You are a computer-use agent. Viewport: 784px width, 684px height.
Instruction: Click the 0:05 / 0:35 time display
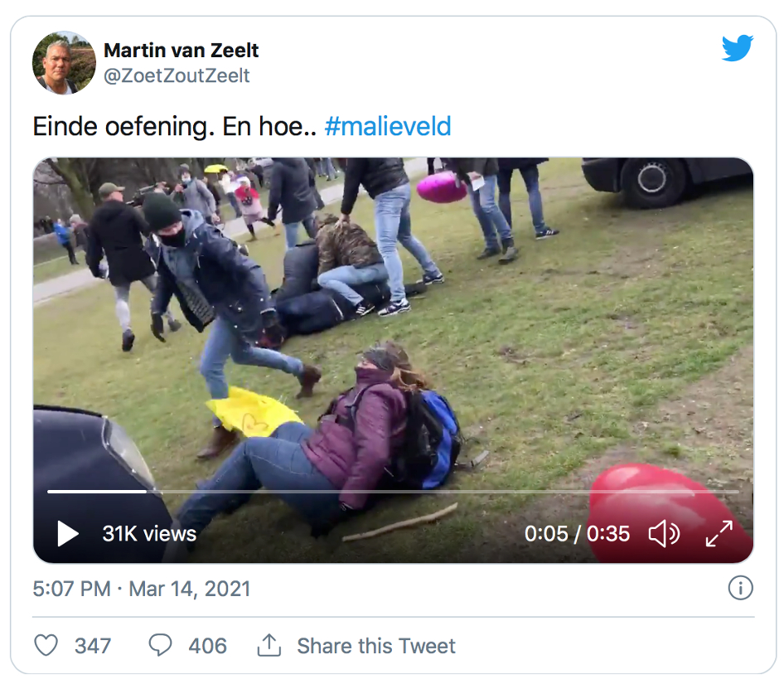[577, 533]
